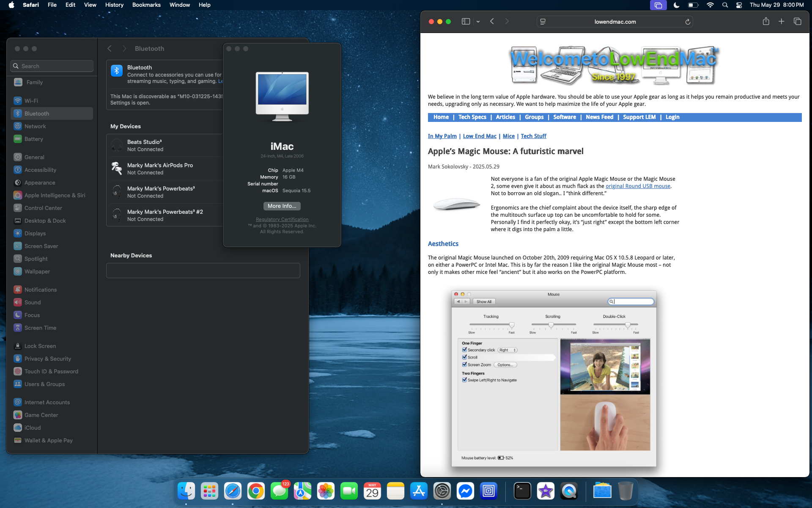Show Safari tab overview icon
Screen dimensions: 812x508
(797, 22)
